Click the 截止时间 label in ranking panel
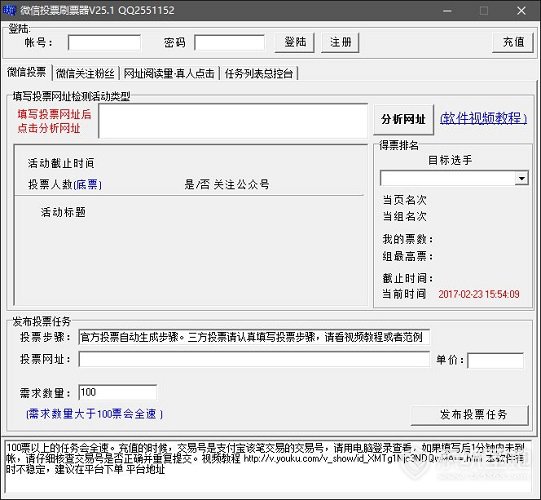This screenshot has width=541, height=500. [407, 278]
